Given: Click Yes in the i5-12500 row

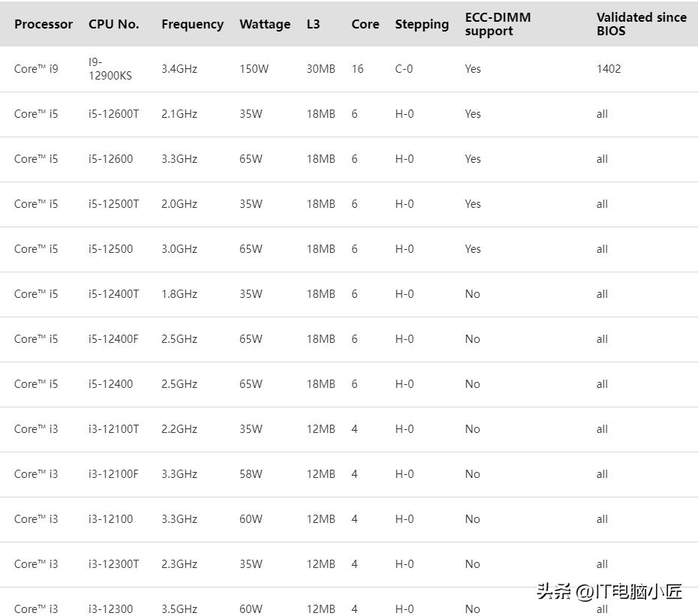Looking at the screenshot, I should [473, 249].
